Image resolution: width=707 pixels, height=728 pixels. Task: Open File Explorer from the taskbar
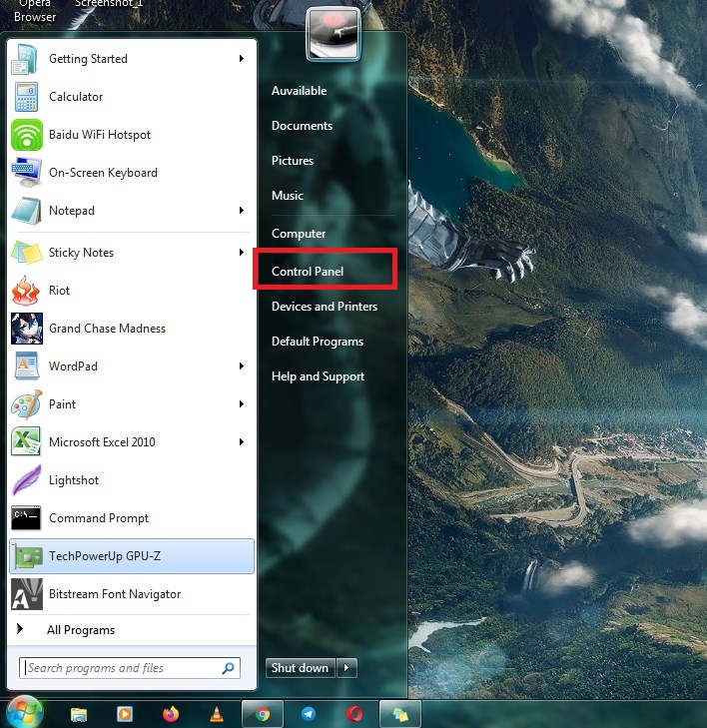(79, 714)
